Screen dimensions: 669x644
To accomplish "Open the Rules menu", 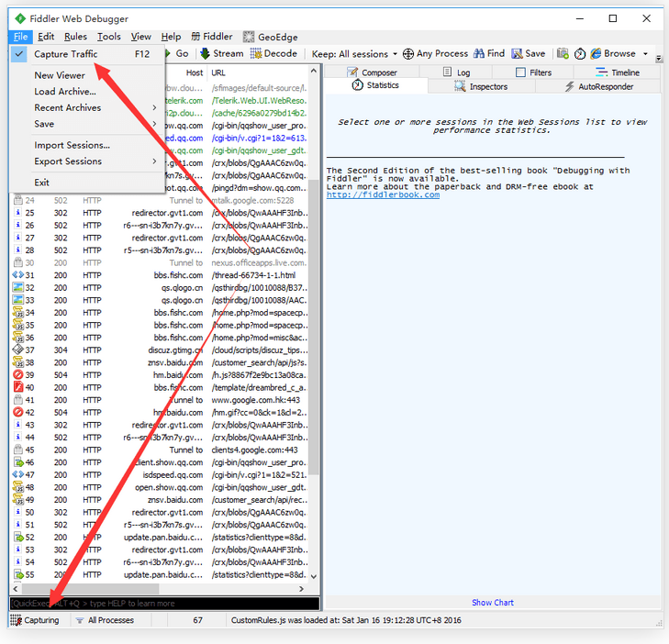I will 75,37.
